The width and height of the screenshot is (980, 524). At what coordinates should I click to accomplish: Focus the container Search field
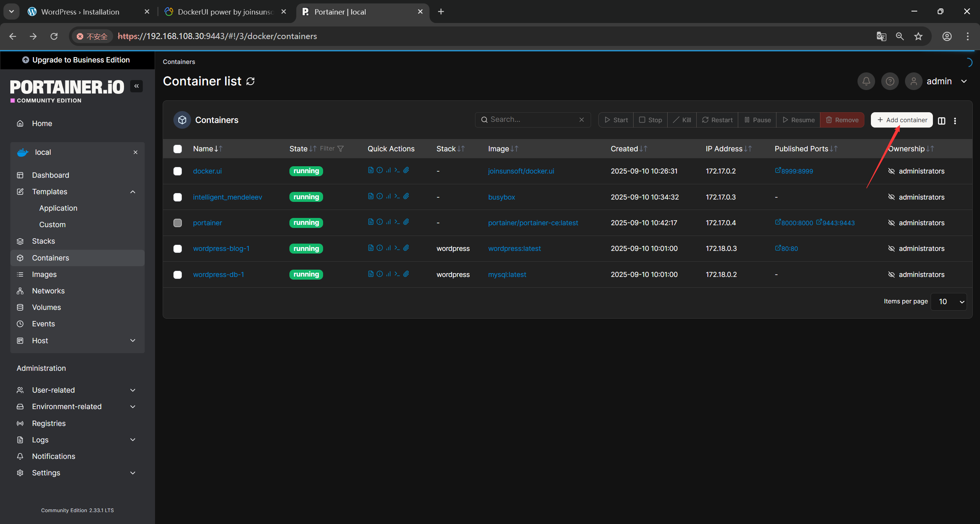[532, 120]
